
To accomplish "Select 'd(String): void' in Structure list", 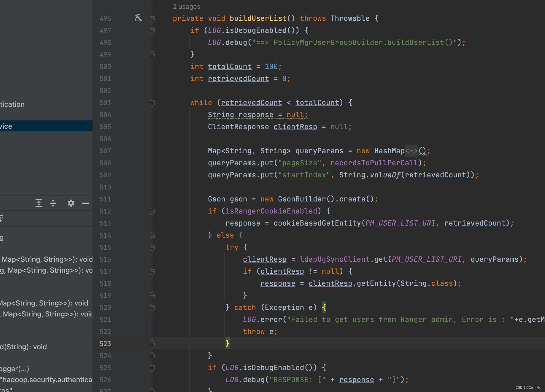I will pos(24,347).
